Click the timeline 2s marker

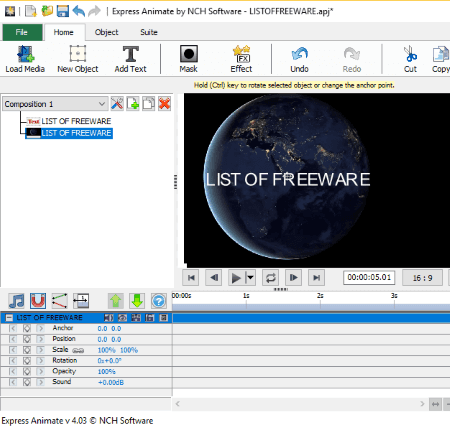click(320, 296)
